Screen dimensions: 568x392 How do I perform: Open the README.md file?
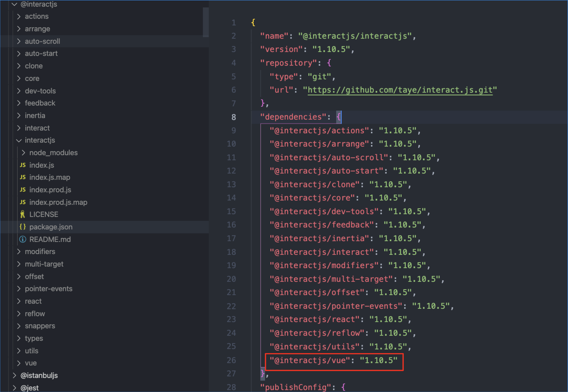coord(50,239)
